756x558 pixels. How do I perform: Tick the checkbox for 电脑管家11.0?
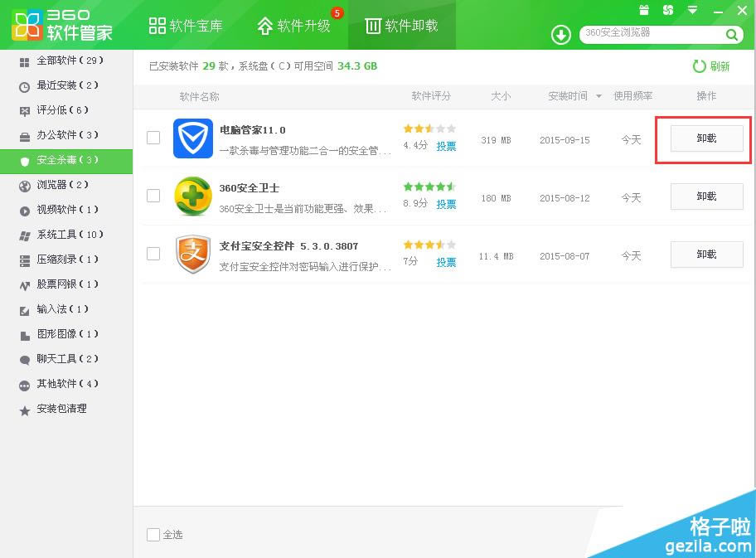[153, 138]
